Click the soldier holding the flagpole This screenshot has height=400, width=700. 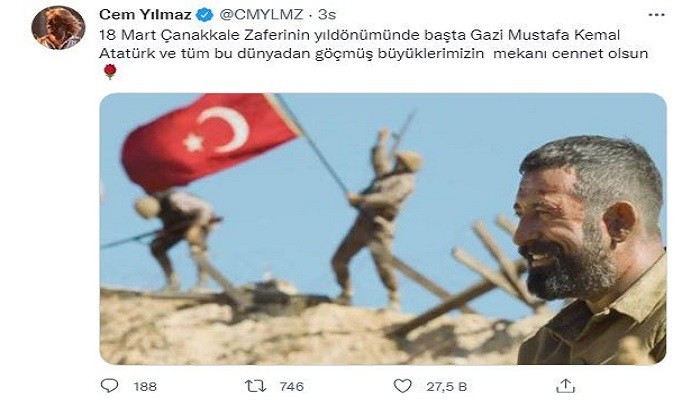tap(377, 219)
